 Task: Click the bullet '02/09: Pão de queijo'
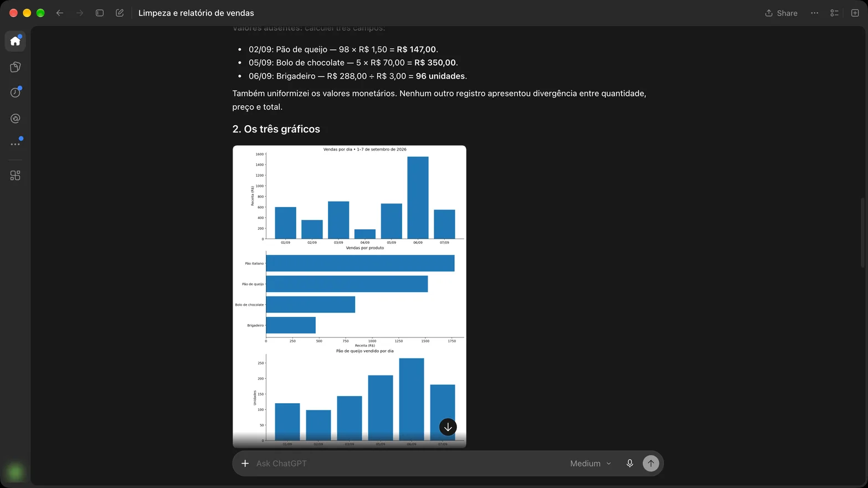coord(343,49)
